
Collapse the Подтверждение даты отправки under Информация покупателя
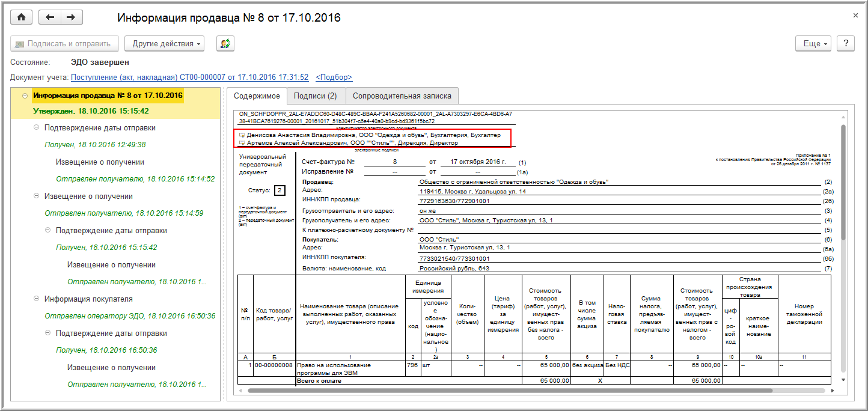click(x=47, y=333)
